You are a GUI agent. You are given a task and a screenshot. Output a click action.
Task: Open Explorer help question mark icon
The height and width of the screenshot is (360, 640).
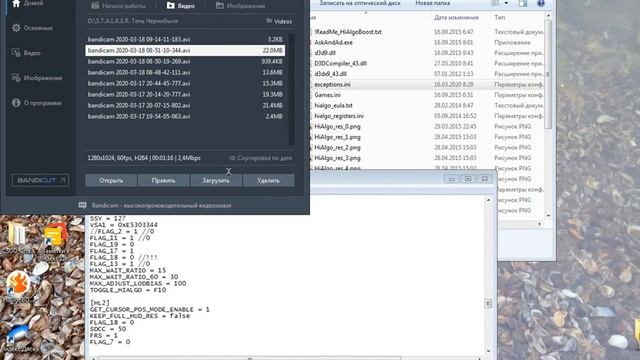541,3
